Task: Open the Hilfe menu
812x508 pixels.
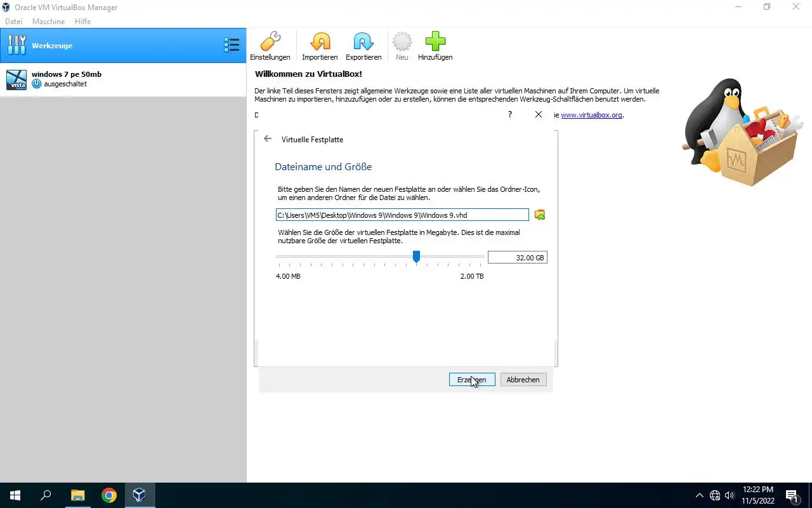Action: coord(82,22)
